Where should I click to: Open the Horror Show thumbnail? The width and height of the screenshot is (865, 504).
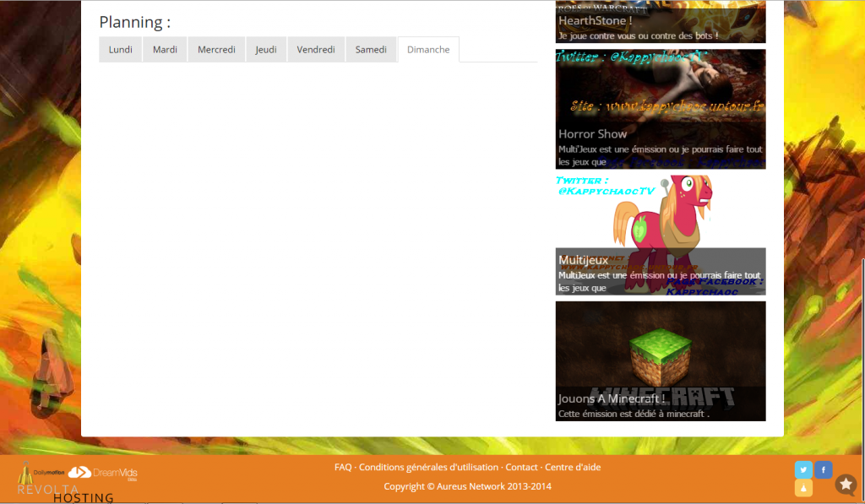click(660, 109)
